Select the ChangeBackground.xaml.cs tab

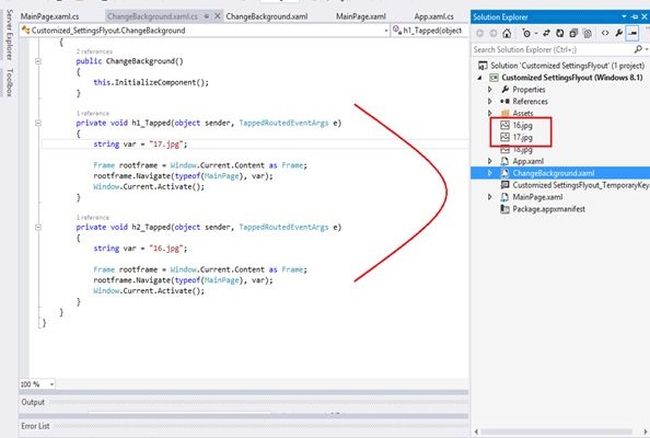pyautogui.click(x=153, y=17)
